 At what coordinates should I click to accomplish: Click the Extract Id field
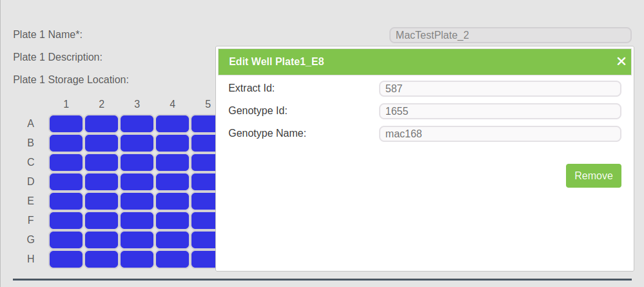(x=500, y=89)
